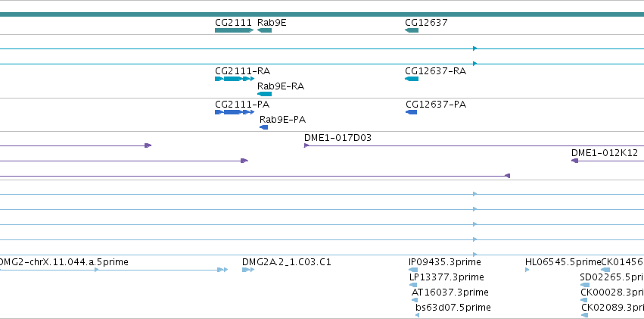Select the DME1-012K12 left arrowhead
The image size is (644, 319).
pyautogui.click(x=574, y=161)
